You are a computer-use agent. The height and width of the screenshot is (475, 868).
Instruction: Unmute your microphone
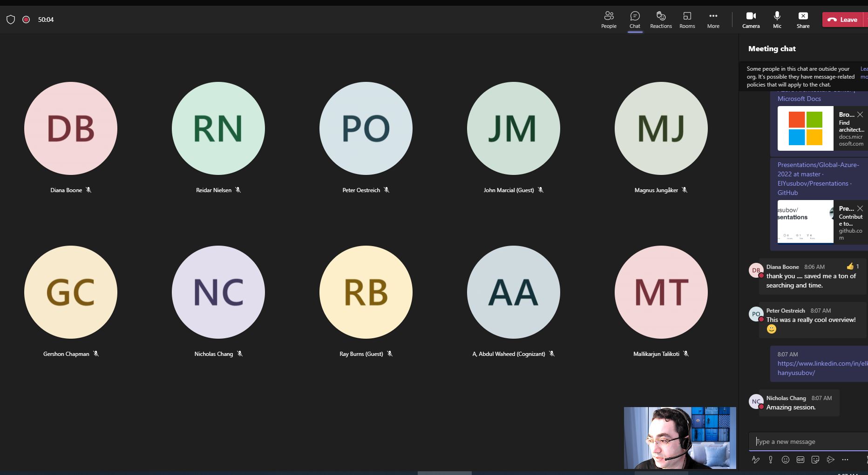(x=776, y=20)
